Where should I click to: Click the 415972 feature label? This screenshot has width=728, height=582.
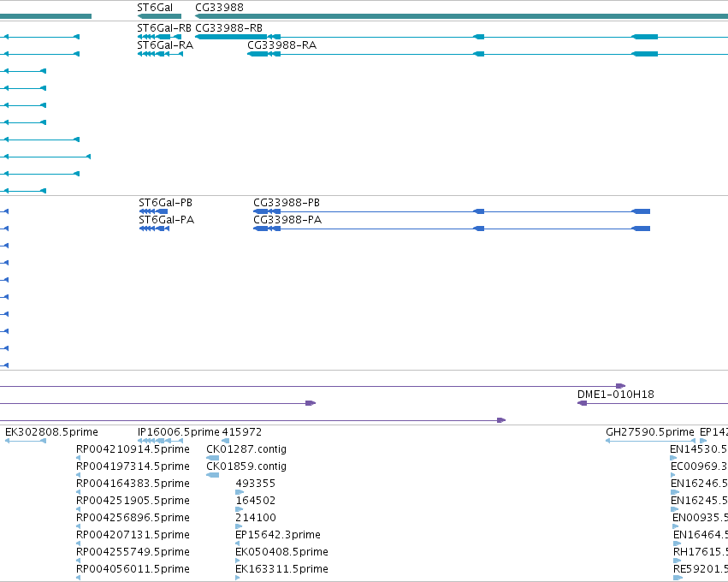coord(242,432)
